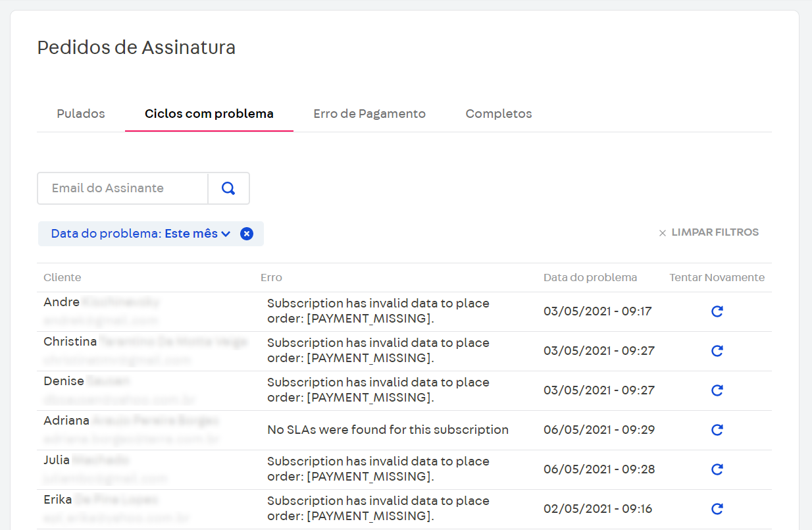The height and width of the screenshot is (530, 812).
Task: Remove the 'Data do problema' filter chip
Action: [246, 233]
